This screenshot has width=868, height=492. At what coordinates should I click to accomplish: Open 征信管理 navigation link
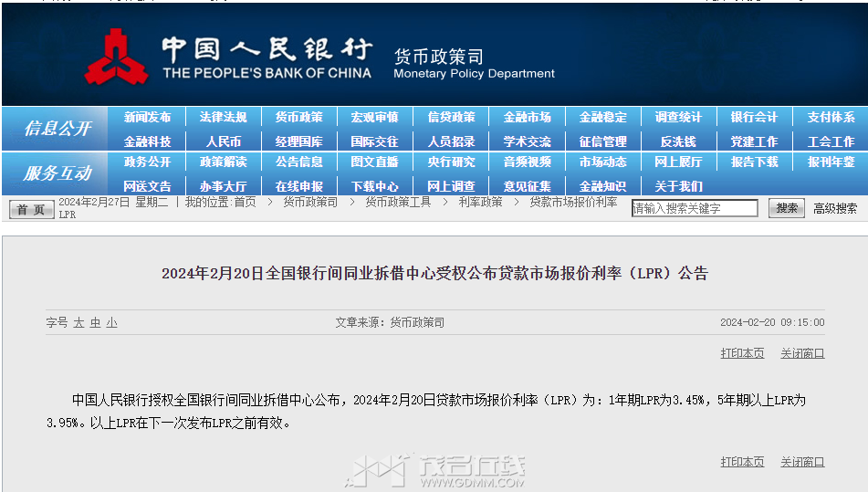tap(602, 141)
